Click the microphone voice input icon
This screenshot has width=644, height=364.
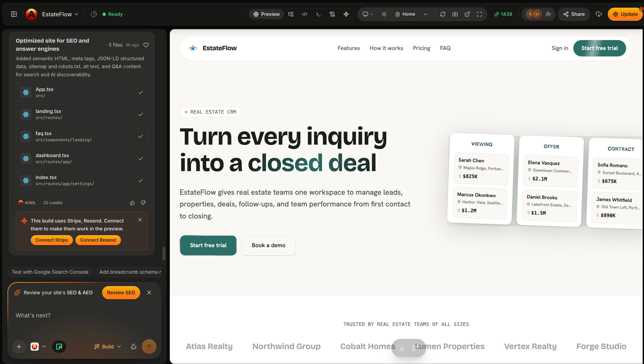click(134, 347)
